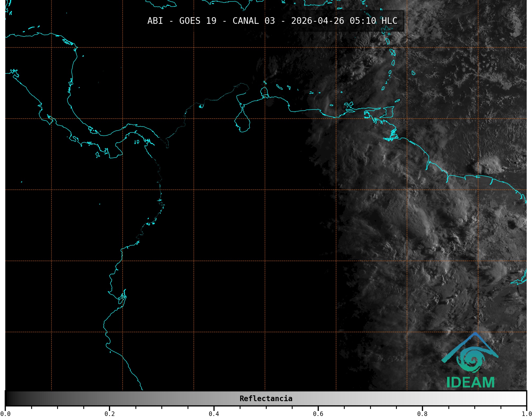Screen dimensions: 532x417
Task: Click the 'CANAL 03' text in the title
Action: click(x=253, y=21)
